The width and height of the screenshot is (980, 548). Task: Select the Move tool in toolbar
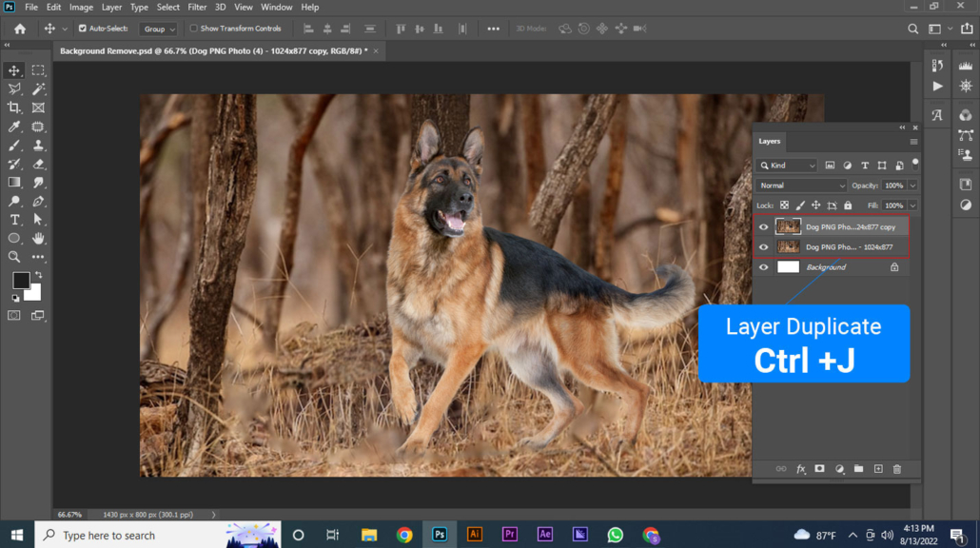pos(14,70)
